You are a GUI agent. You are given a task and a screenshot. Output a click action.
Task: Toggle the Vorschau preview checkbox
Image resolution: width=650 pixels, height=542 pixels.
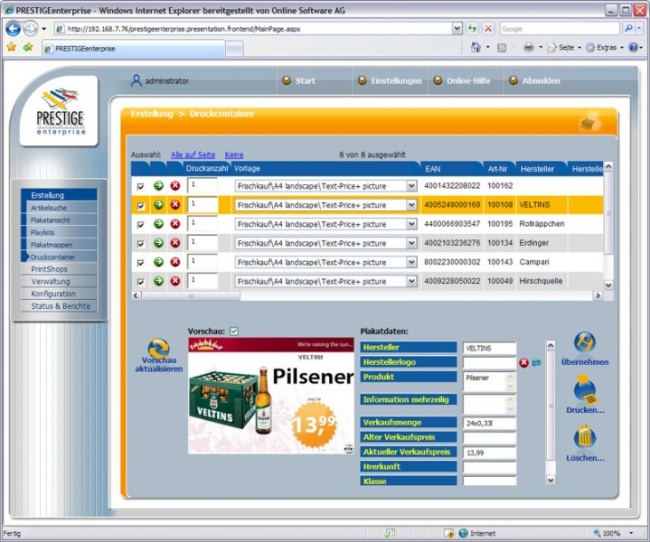click(234, 331)
